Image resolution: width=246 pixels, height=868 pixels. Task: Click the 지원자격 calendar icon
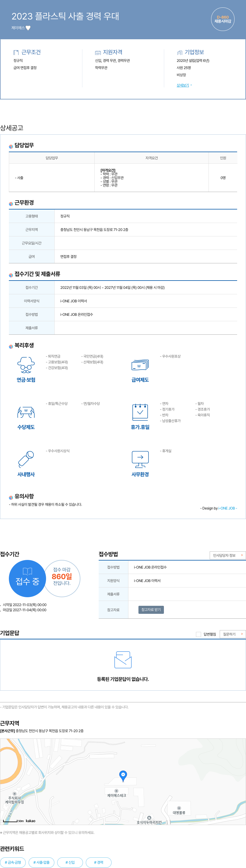tap(98, 52)
